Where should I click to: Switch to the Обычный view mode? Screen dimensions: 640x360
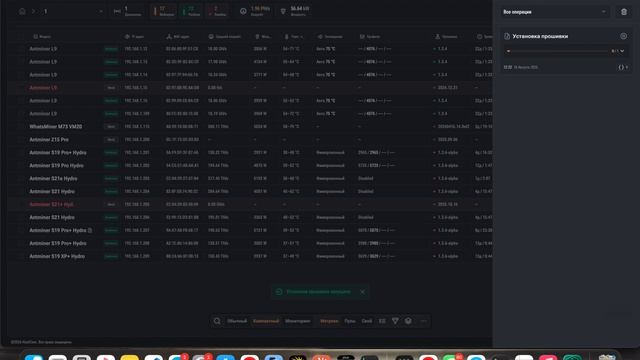pyautogui.click(x=237, y=321)
